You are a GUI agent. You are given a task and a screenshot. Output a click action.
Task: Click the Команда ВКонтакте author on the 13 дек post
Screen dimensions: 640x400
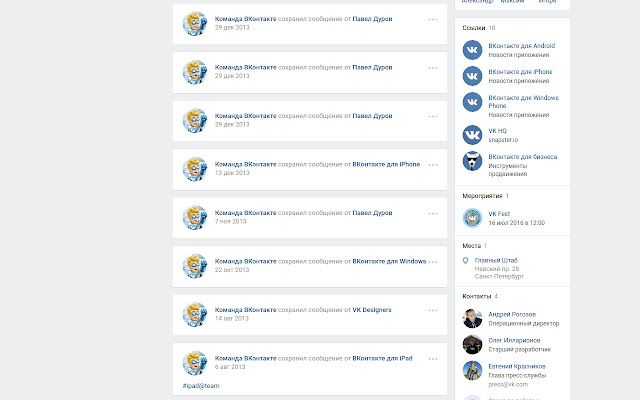click(x=246, y=164)
